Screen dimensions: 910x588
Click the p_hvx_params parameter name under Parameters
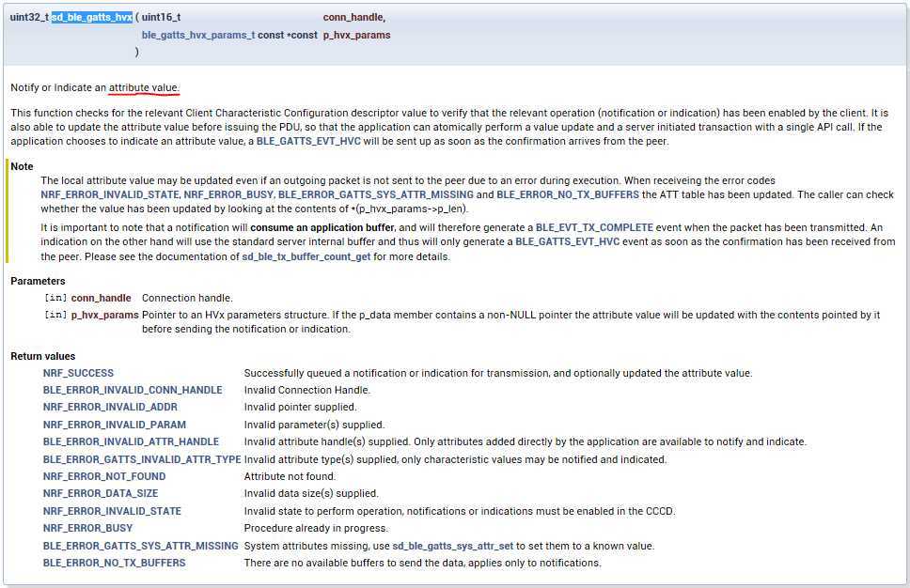[x=105, y=315]
